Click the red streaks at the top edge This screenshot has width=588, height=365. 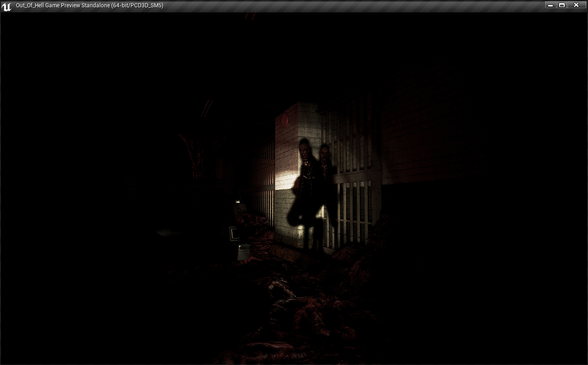[x=250, y=17]
